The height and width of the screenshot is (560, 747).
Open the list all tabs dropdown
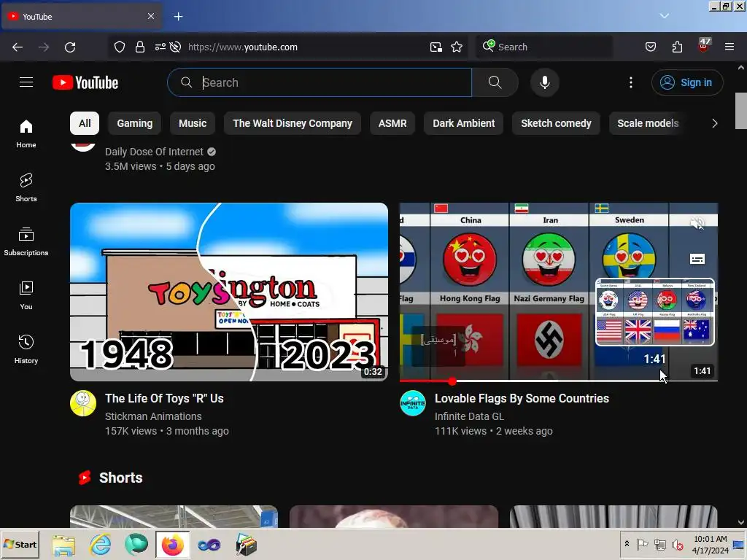click(665, 16)
